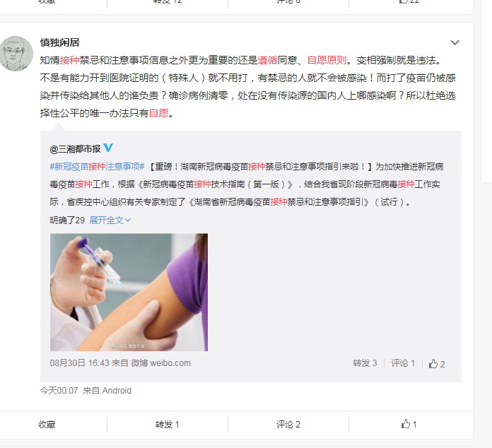
Task: Open 慎独闲居 profile name link
Action: pyautogui.click(x=59, y=42)
